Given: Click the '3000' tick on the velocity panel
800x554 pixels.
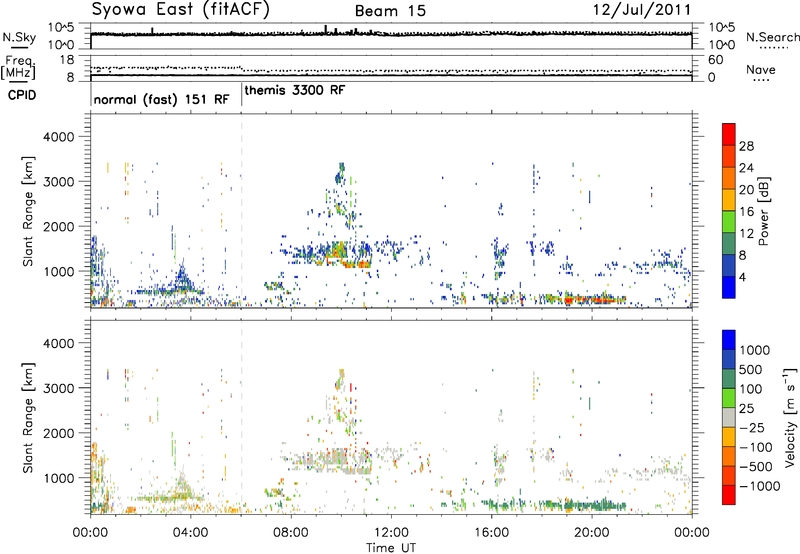Looking at the screenshot, I should click(58, 388).
